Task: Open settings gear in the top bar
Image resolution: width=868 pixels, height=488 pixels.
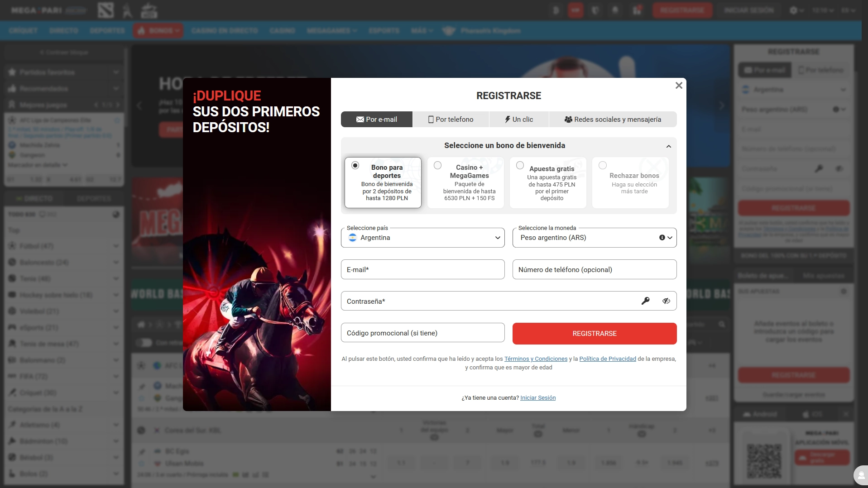Action: point(794,10)
